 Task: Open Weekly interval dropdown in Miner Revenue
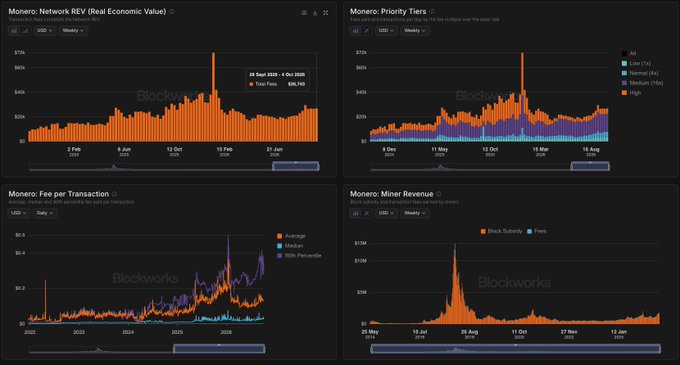[x=415, y=213]
